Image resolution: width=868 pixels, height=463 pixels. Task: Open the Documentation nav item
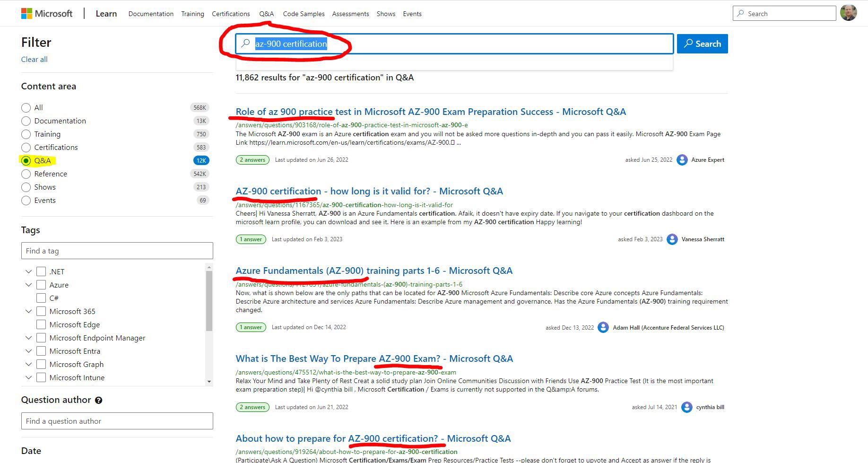tap(151, 14)
